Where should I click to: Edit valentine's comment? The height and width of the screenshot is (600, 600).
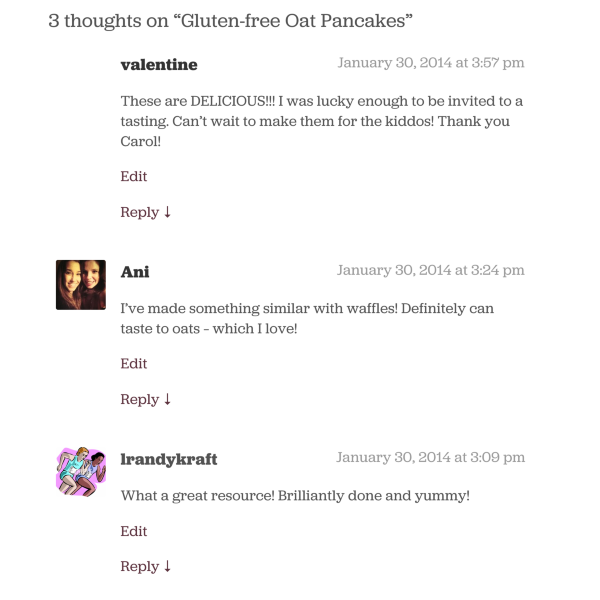pos(134,176)
